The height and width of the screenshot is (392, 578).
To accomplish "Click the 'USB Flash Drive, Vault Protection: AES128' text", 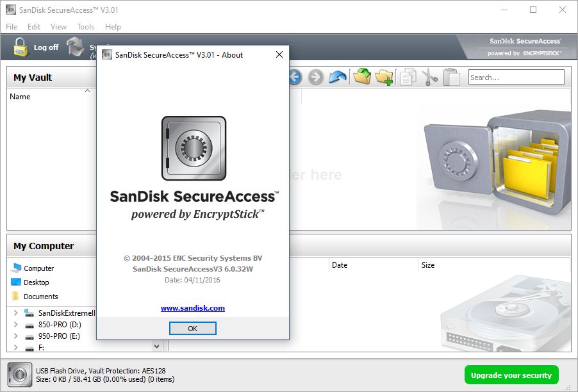I will coord(101,371).
